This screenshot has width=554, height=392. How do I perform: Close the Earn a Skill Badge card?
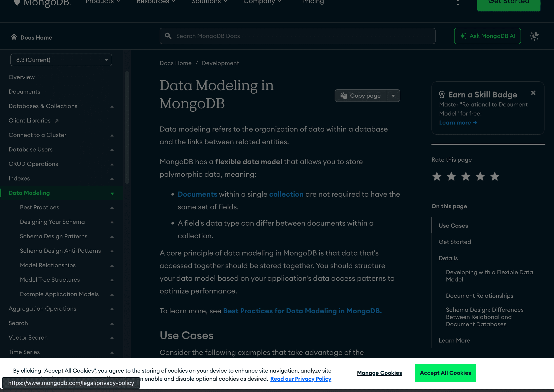(533, 93)
